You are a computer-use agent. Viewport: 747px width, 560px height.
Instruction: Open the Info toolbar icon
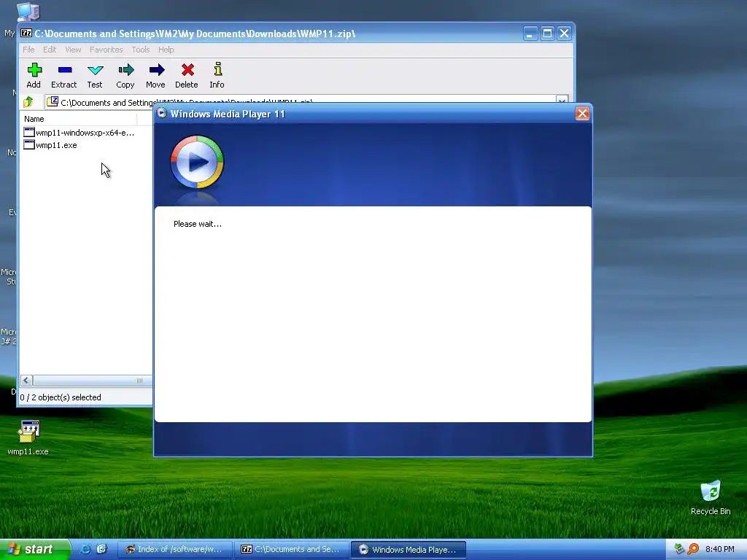217,75
